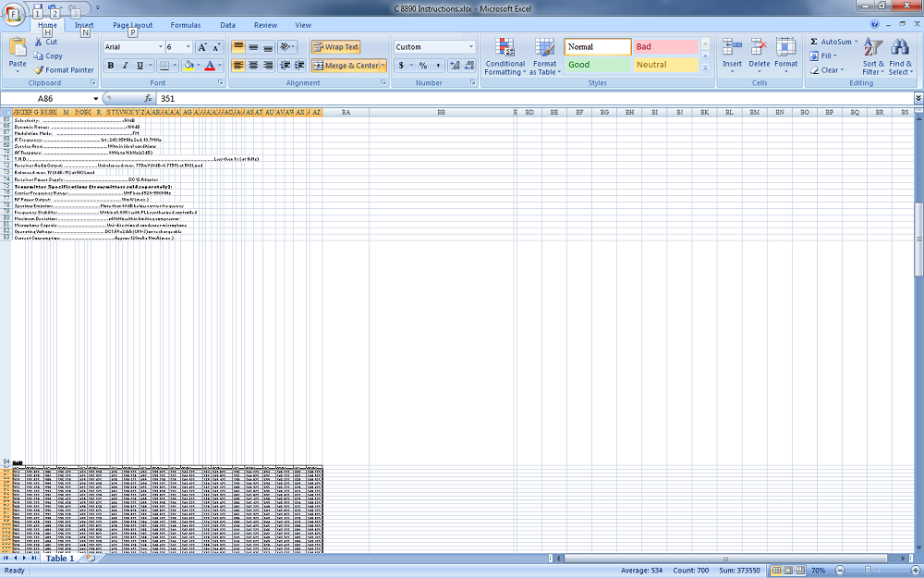
Task: Apply the Normal cell style
Action: tap(598, 47)
